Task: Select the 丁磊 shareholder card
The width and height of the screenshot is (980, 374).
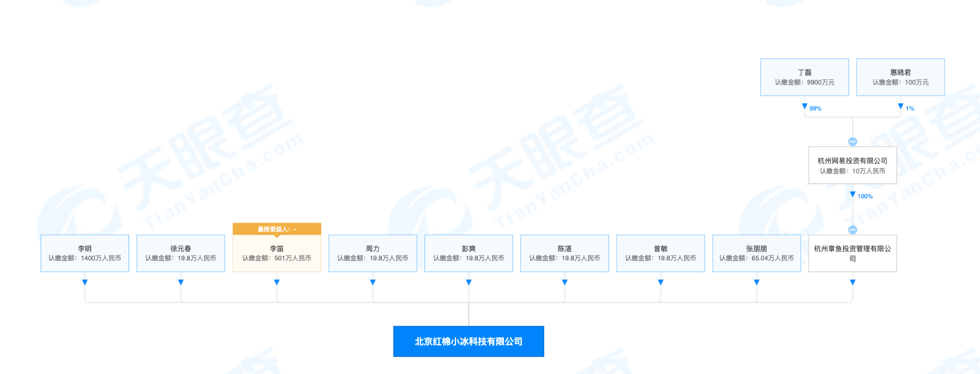Action: (804, 77)
